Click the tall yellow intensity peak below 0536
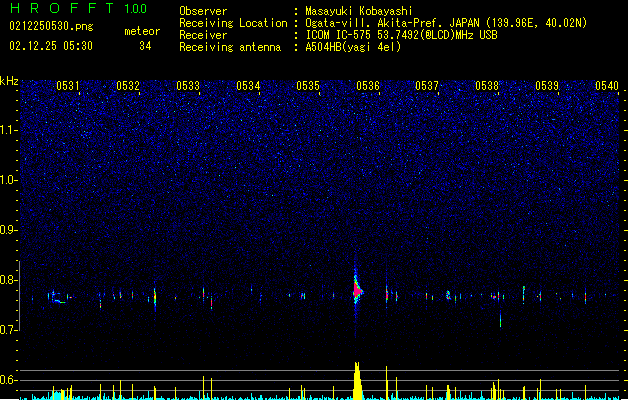 pos(357,381)
